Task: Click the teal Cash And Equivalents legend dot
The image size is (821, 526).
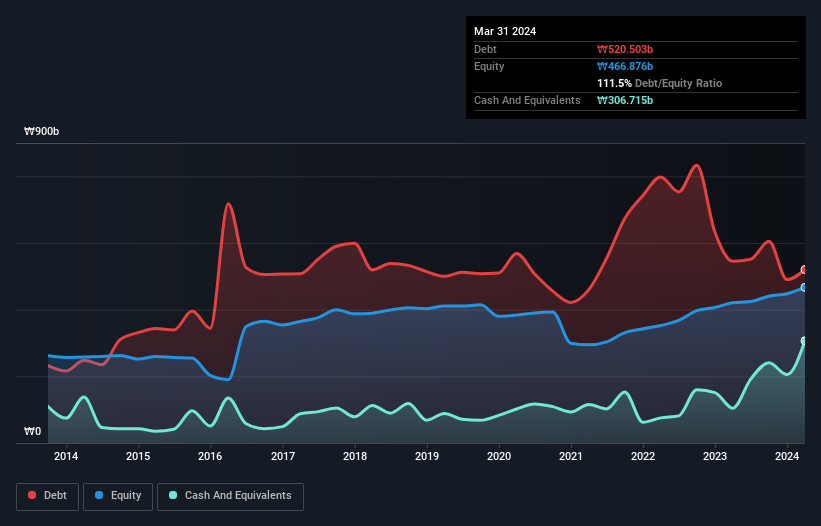Action: pos(173,495)
